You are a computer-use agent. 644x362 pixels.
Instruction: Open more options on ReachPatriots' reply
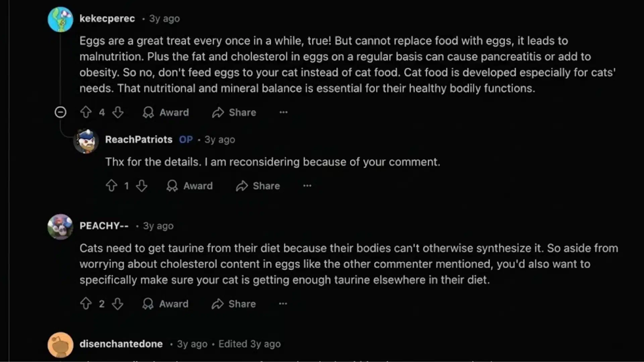pos(307,186)
